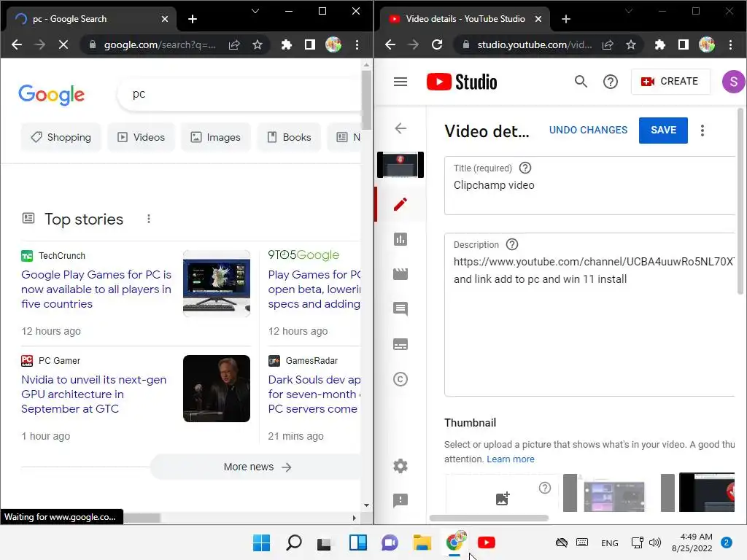Screen dimensions: 747x560
Task: Close the YouTube Studio tab
Action: 538,19
